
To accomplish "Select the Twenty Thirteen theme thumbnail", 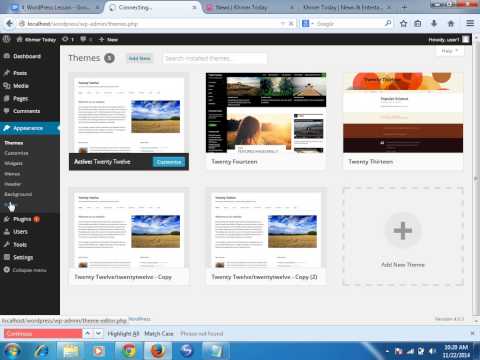I will click(403, 113).
